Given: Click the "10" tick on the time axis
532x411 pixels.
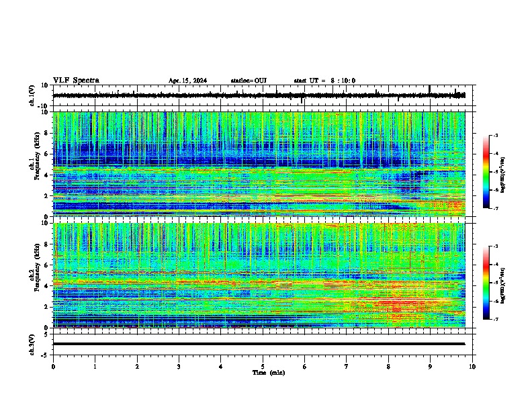Looking at the screenshot, I should [472, 367].
